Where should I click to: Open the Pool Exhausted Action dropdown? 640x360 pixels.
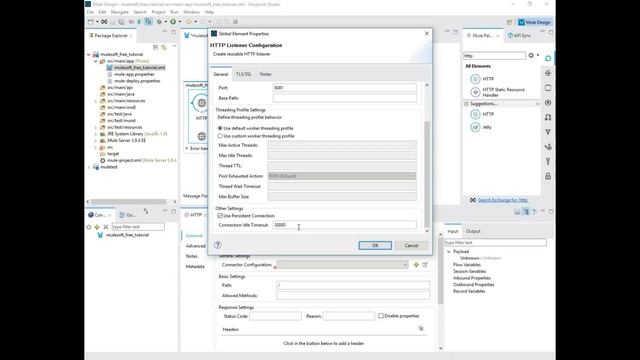342,176
